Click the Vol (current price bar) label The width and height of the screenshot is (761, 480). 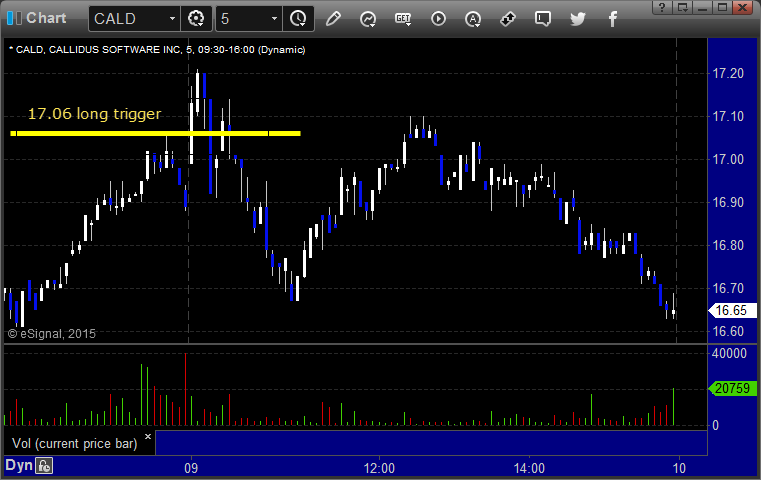point(75,444)
